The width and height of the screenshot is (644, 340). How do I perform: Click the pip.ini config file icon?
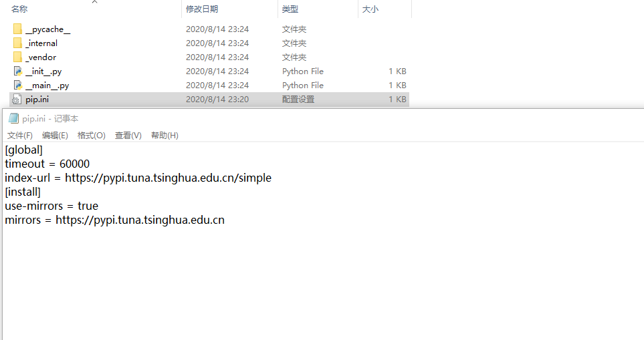point(17,100)
